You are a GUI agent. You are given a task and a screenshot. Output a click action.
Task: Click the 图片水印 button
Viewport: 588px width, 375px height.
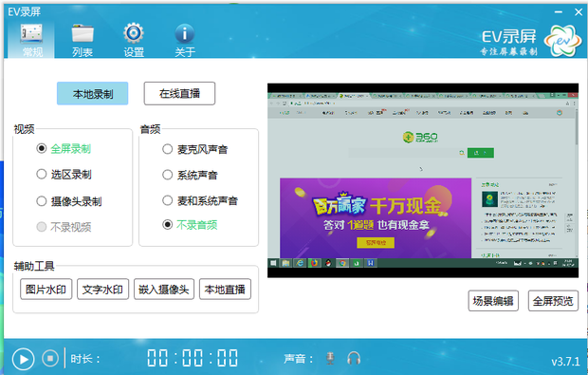pos(46,289)
